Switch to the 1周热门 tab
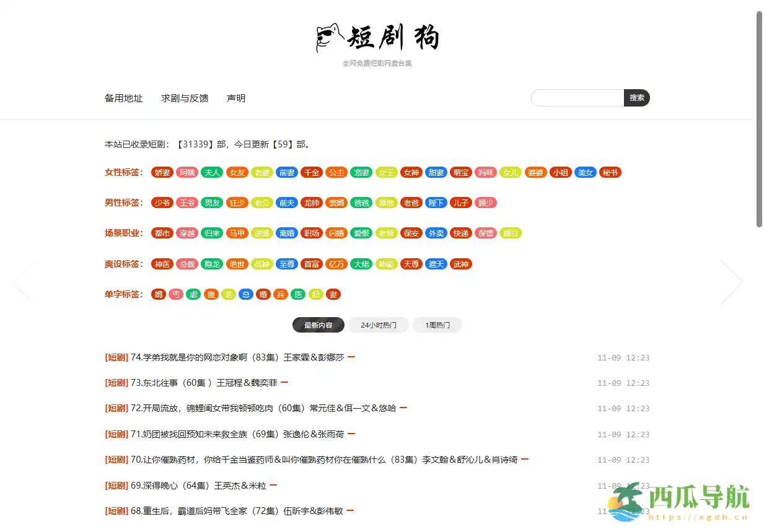The image size is (764, 532). (437, 325)
